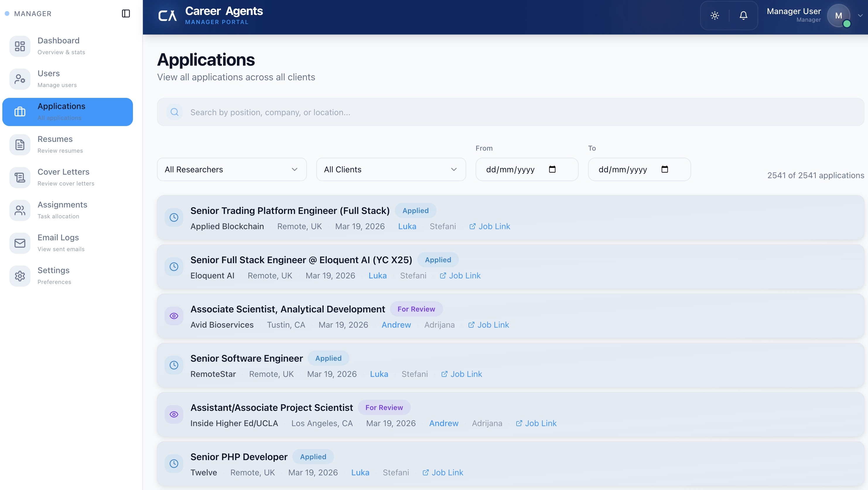Open Manager User account menu chevron

coord(860,16)
